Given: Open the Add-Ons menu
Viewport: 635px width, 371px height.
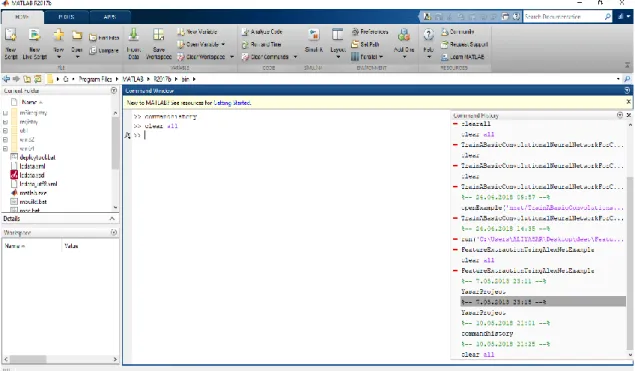Looking at the screenshot, I should [x=404, y=44].
